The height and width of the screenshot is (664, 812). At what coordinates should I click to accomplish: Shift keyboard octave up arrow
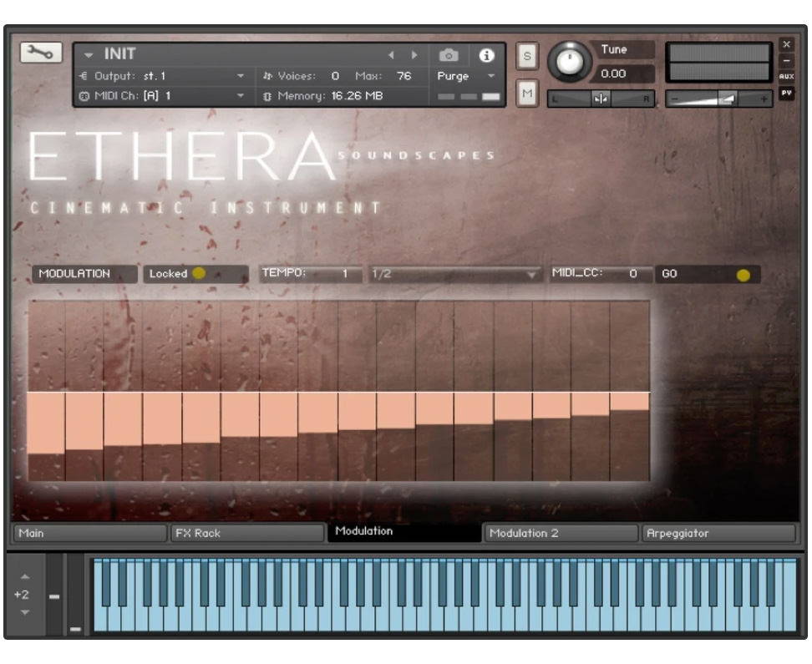click(25, 577)
